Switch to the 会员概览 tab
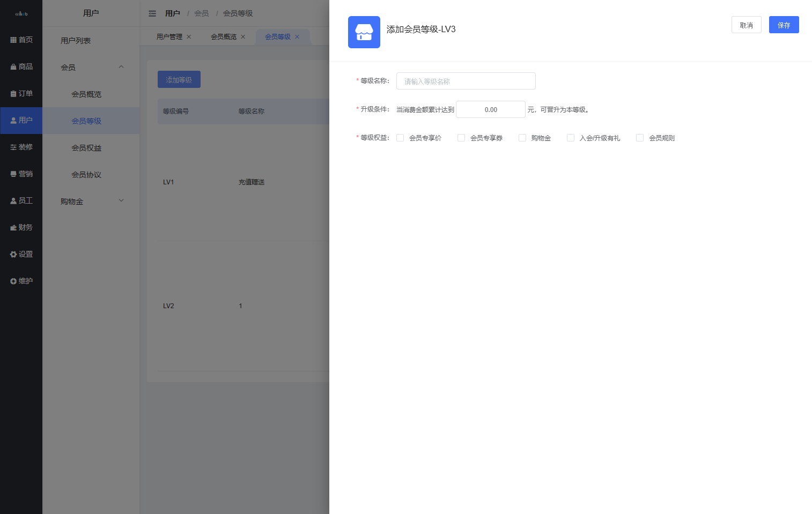 point(223,37)
